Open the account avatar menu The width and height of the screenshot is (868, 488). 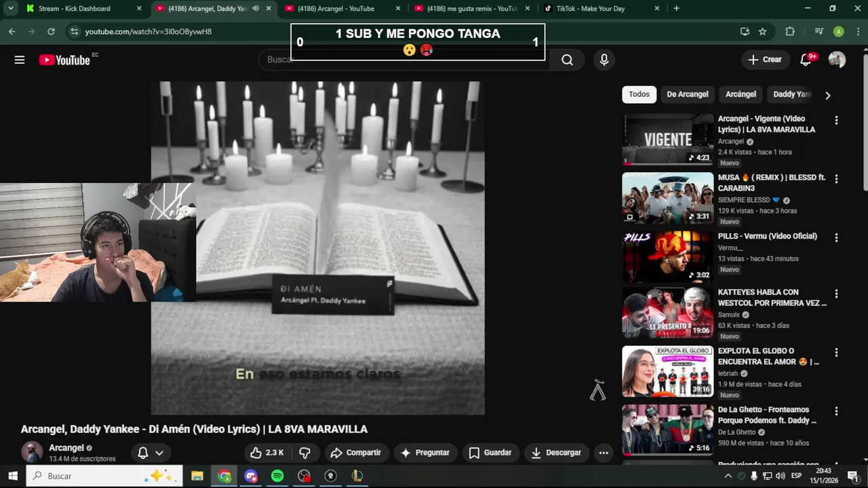click(837, 60)
